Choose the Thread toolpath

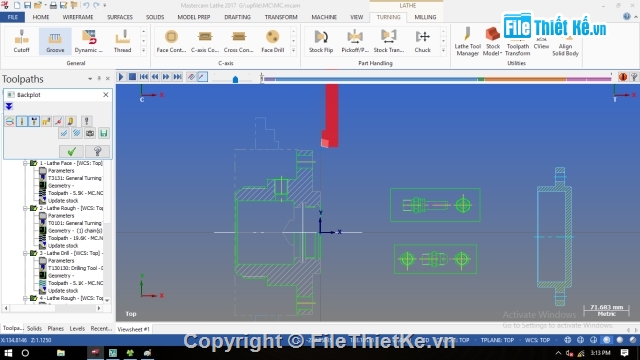122,41
